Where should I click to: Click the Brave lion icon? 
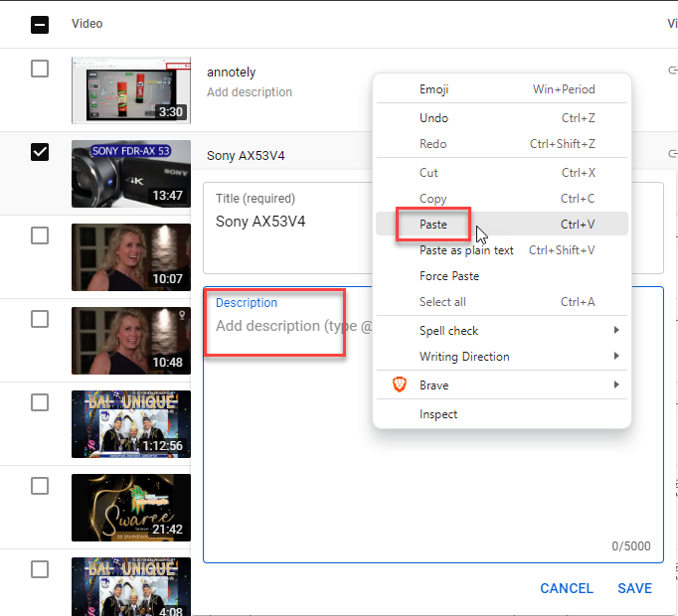click(400, 385)
